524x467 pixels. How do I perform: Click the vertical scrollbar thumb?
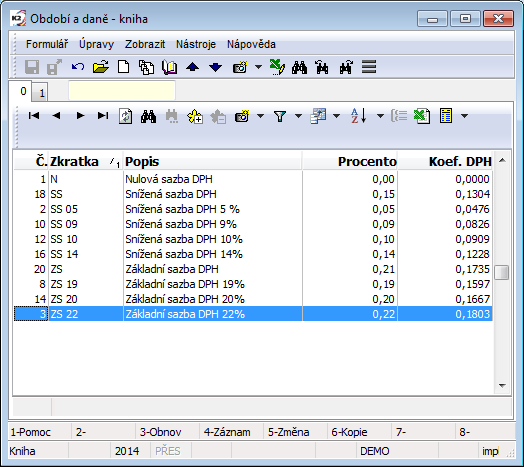[x=502, y=272]
